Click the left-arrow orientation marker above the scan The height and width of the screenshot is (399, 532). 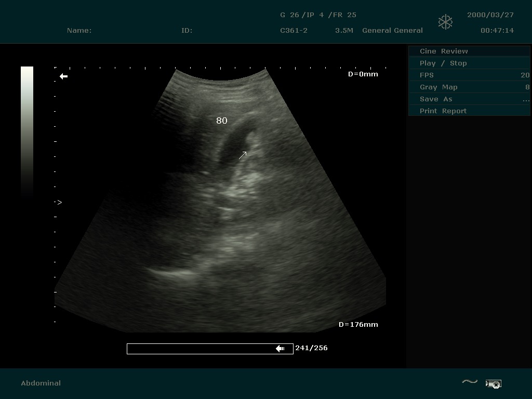click(x=63, y=76)
